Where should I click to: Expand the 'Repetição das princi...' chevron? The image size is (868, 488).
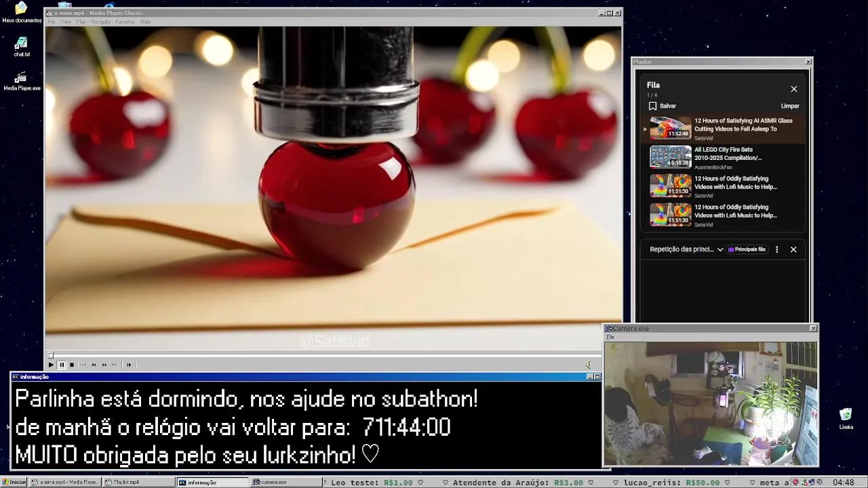720,249
